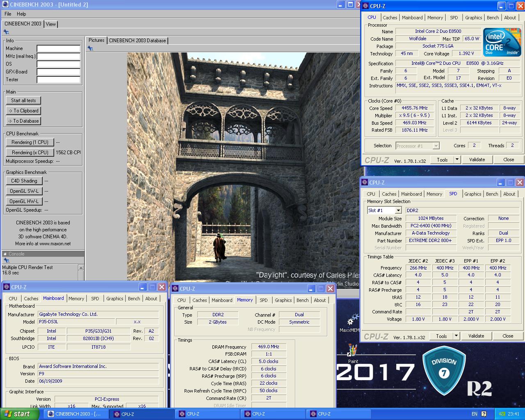Open Bench tab in CPU-Z processor window
525x420 pixels.
[493, 18]
